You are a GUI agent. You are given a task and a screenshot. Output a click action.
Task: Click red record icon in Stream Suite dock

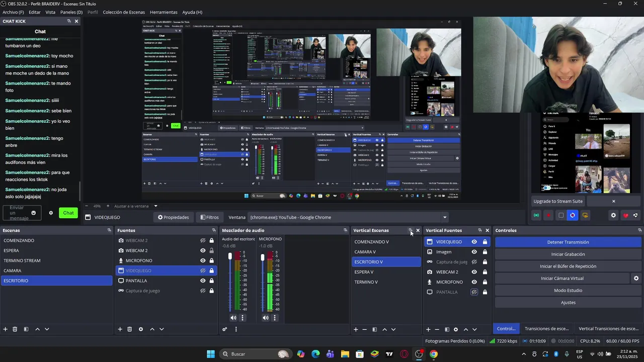pyautogui.click(x=549, y=215)
